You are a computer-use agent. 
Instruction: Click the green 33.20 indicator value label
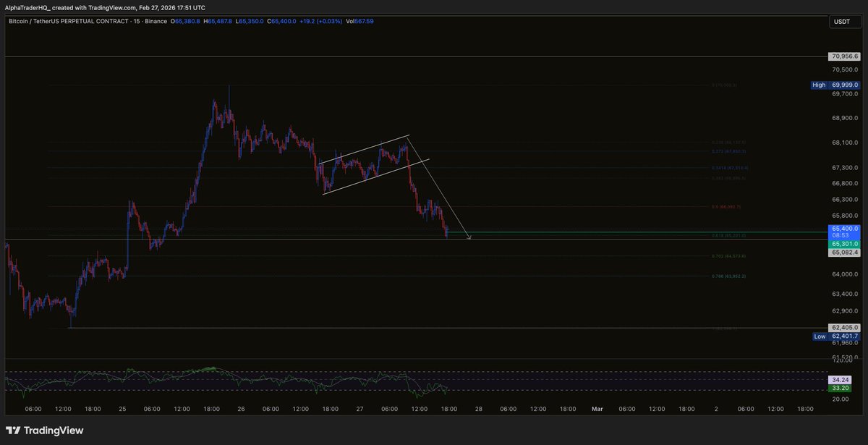[x=839, y=388]
